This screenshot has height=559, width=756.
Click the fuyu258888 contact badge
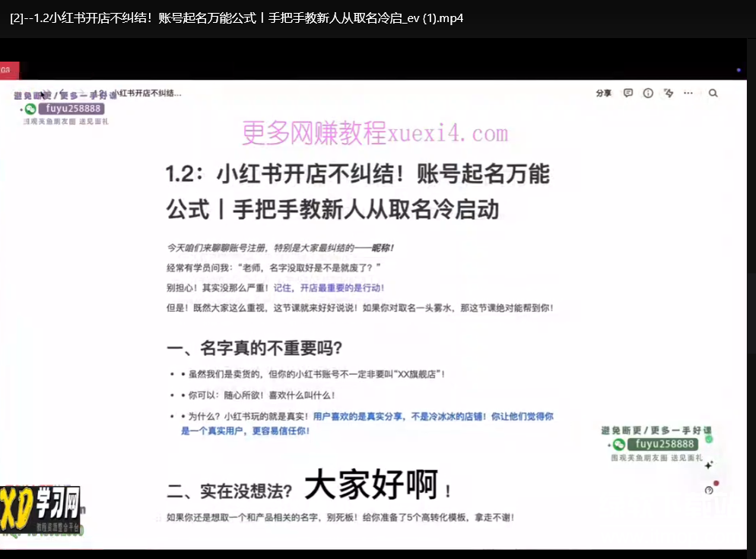tap(72, 108)
